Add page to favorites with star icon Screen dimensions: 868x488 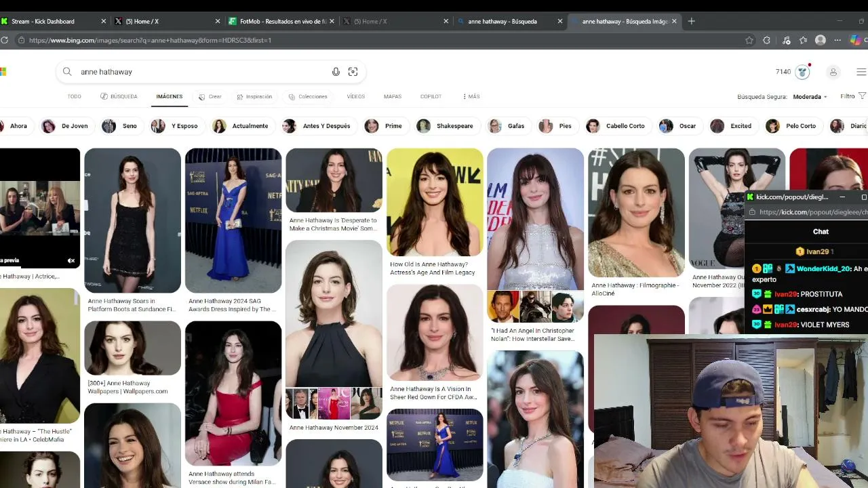tap(749, 40)
